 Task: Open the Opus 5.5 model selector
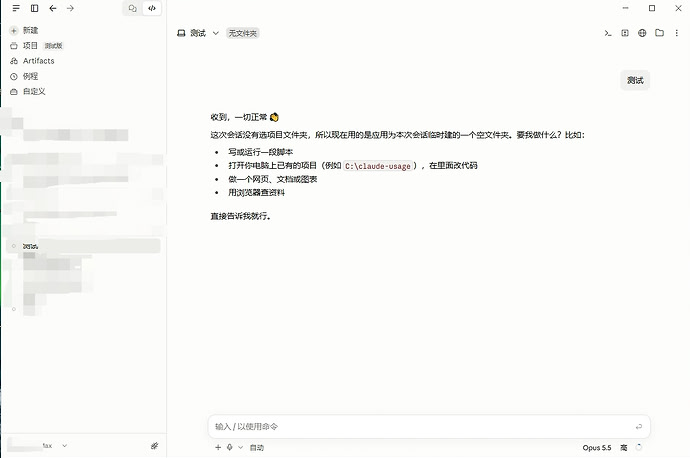coord(597,447)
